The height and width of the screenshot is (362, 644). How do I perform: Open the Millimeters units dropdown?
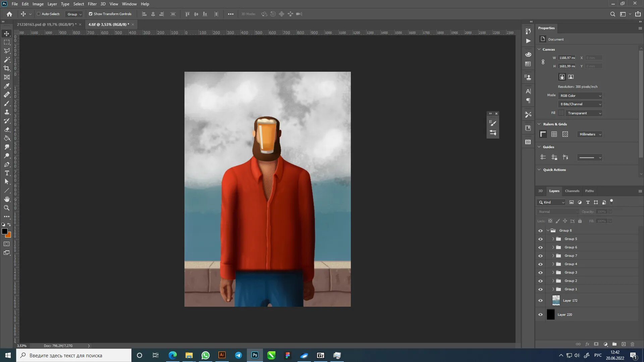[590, 134]
